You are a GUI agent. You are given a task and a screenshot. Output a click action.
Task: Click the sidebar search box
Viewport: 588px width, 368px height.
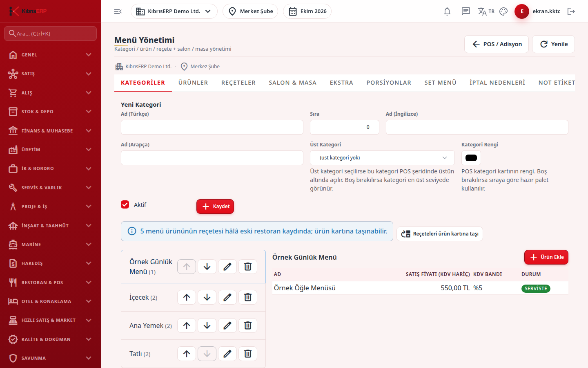[51, 34]
